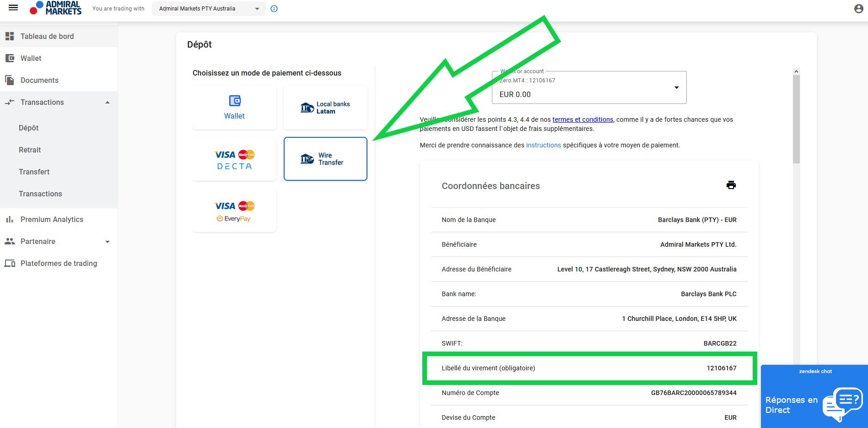Viewport: 868px width, 428px height.
Task: Expand the Wallet or account selector
Action: pos(589,87)
